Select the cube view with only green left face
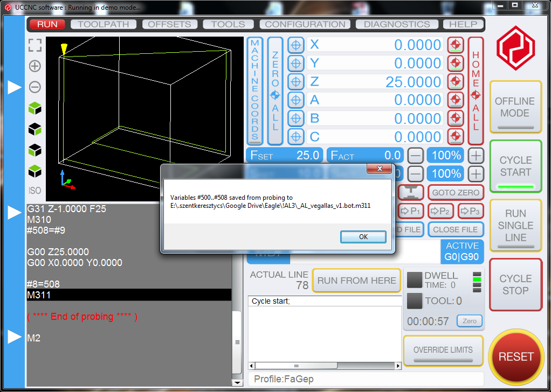The height and width of the screenshot is (392, 551). (x=35, y=150)
